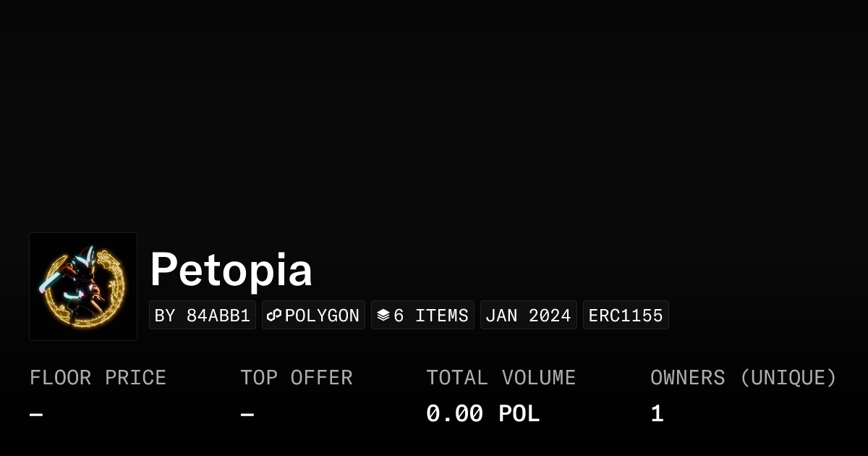Click the OWNERS (UNIQUE) label
Viewport: 868px width, 456px height.
pyautogui.click(x=744, y=378)
